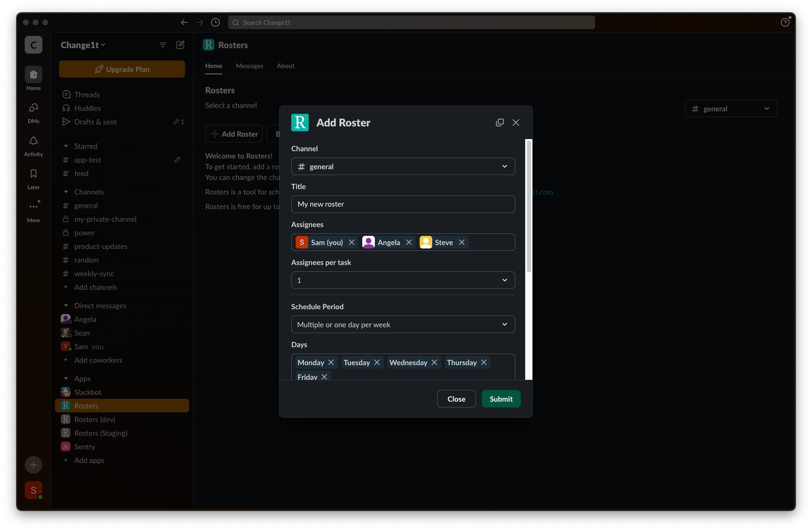
Task: Remove Angela from assignees
Action: pyautogui.click(x=409, y=242)
